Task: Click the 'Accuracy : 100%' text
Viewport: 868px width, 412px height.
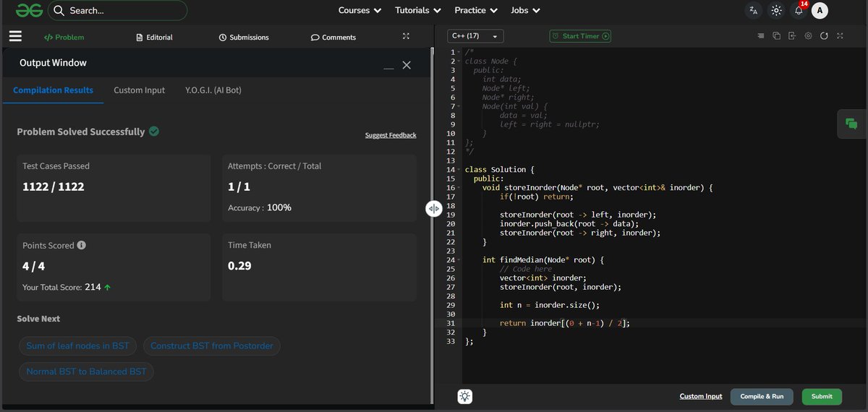Action: [260, 207]
